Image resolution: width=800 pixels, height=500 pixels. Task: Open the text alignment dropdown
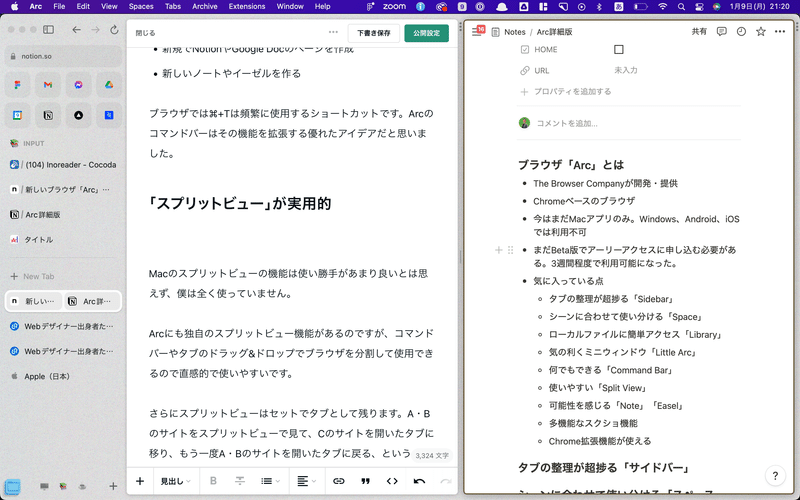307,481
